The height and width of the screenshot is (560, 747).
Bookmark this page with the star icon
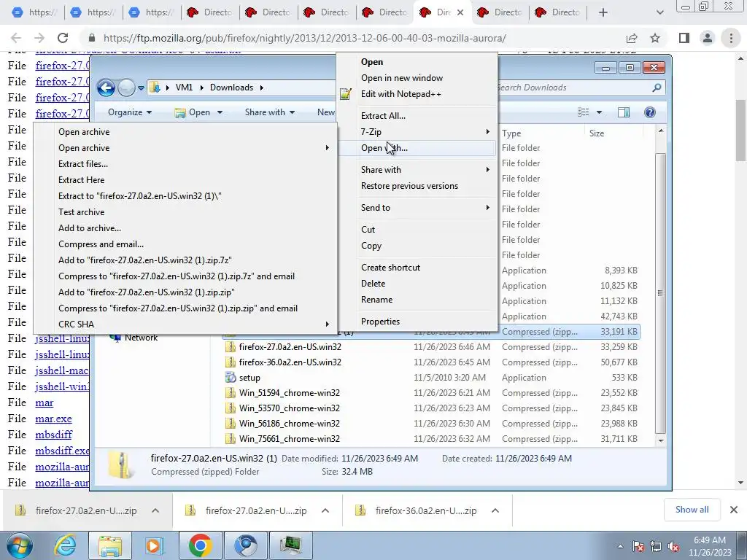[x=655, y=38]
